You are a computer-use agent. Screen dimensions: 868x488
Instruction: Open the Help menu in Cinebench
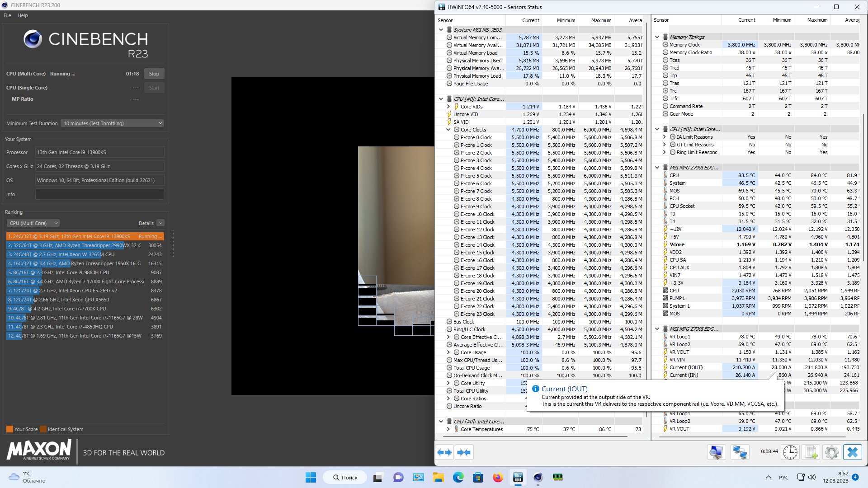(23, 15)
